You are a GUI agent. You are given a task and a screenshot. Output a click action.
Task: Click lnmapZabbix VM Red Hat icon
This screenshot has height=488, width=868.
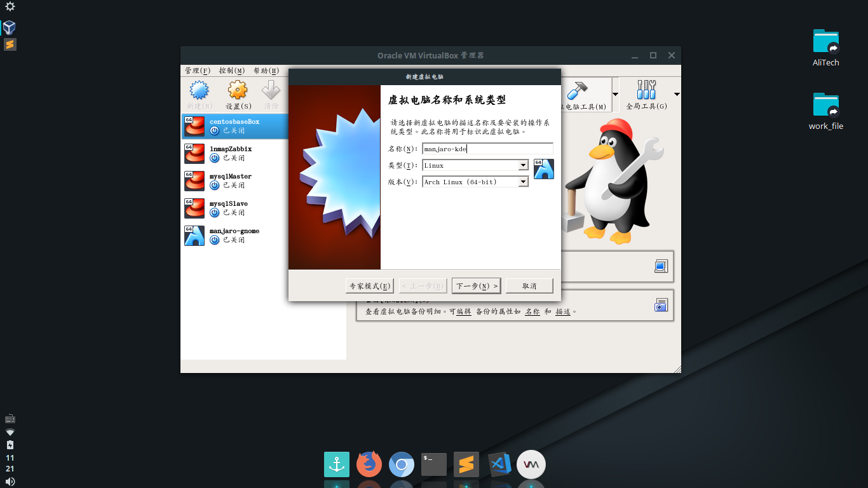[194, 153]
